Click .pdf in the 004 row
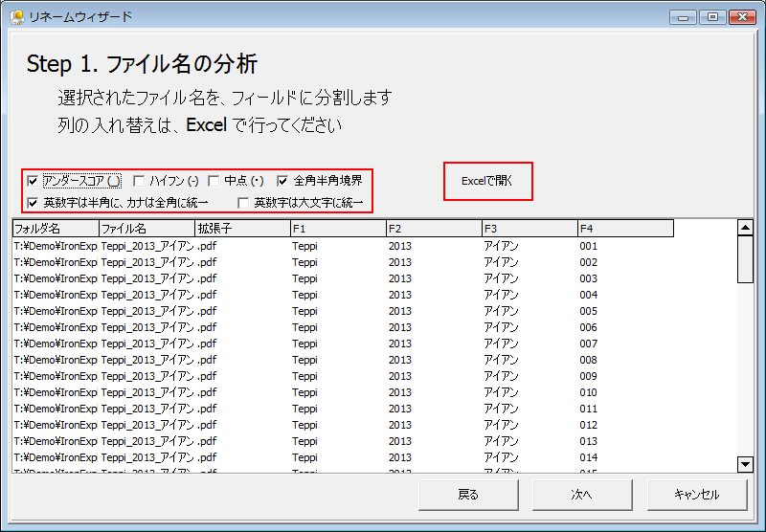This screenshot has height=532, width=766. 207,295
